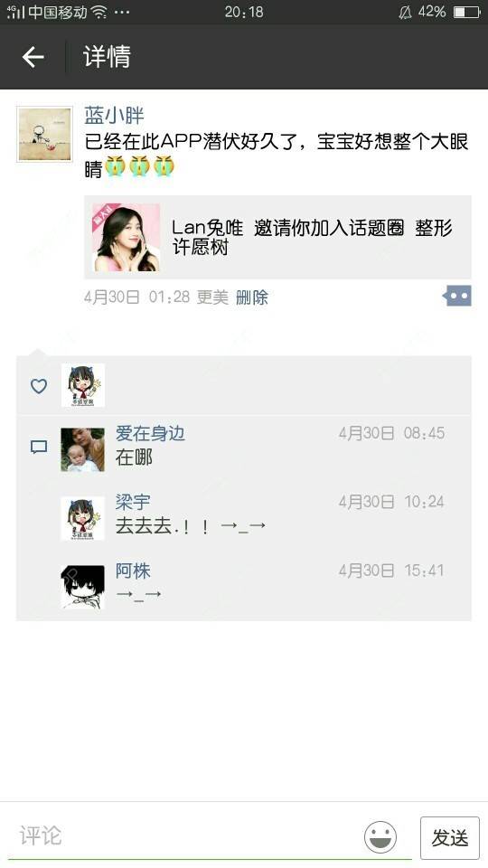Tap the comment bubble icon
The image size is (488, 868).
(39, 447)
